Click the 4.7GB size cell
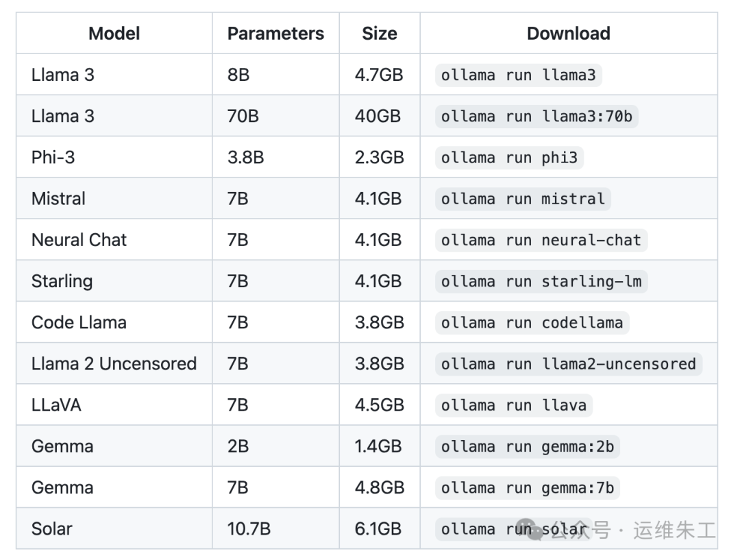 [379, 75]
